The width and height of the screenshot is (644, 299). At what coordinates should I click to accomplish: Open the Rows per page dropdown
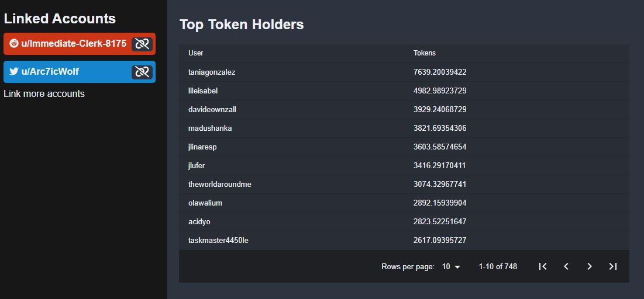coord(451,267)
